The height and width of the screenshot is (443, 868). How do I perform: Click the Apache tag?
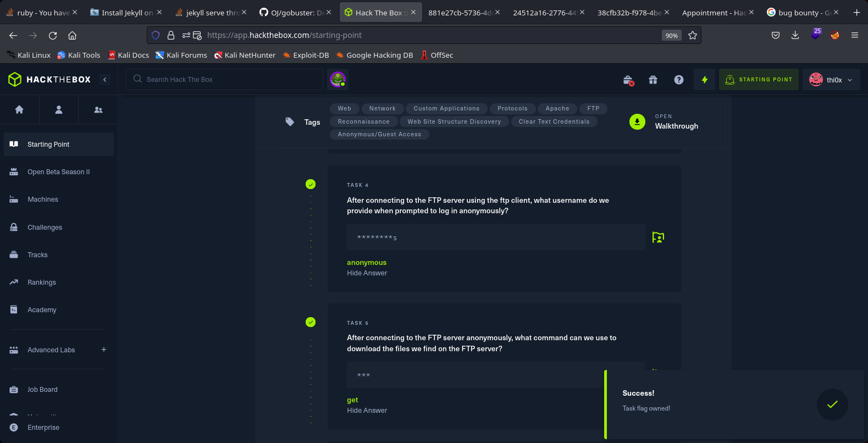pos(557,109)
